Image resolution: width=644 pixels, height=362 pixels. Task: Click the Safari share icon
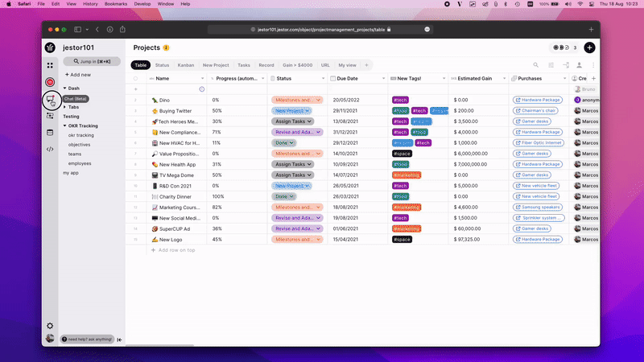(x=122, y=29)
